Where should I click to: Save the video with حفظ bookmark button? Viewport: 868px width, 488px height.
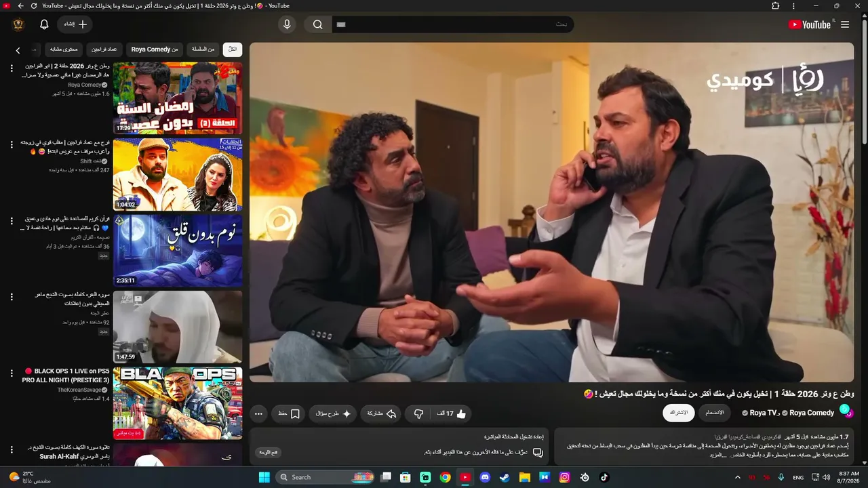(289, 413)
